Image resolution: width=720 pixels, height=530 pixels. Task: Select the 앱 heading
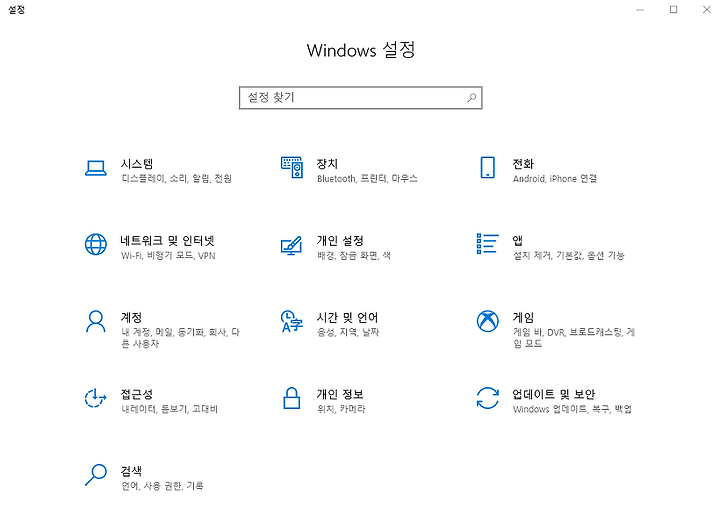(x=518, y=241)
